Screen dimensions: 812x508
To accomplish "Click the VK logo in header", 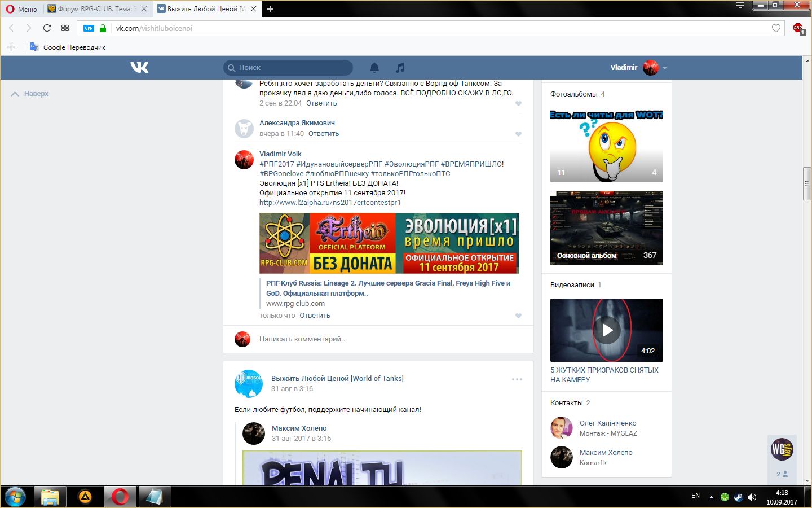I will pyautogui.click(x=139, y=67).
